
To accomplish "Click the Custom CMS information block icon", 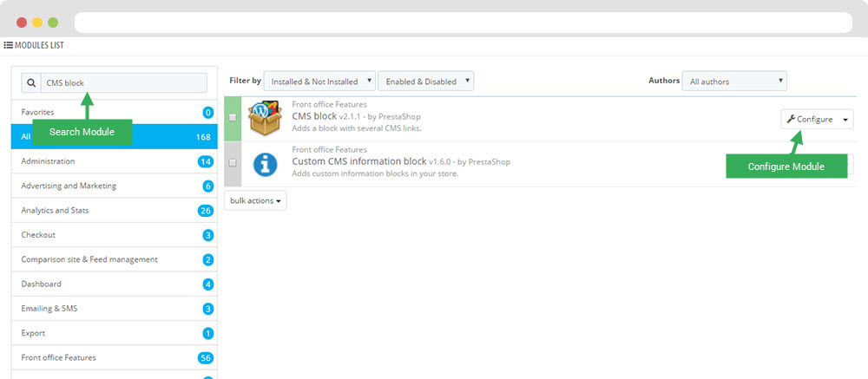I will pos(265,163).
